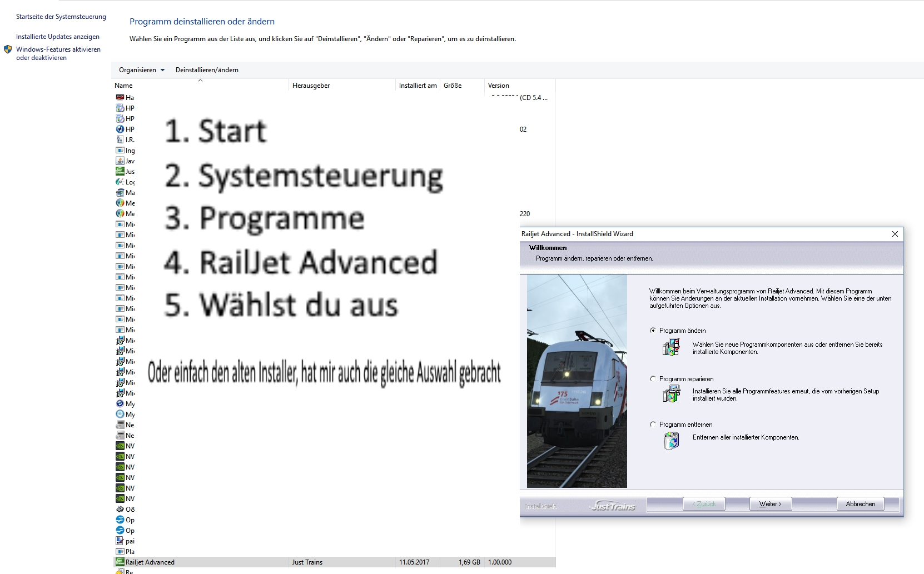
Task: Close the Railjet Advanced InstallShield Wizard
Action: tap(895, 234)
